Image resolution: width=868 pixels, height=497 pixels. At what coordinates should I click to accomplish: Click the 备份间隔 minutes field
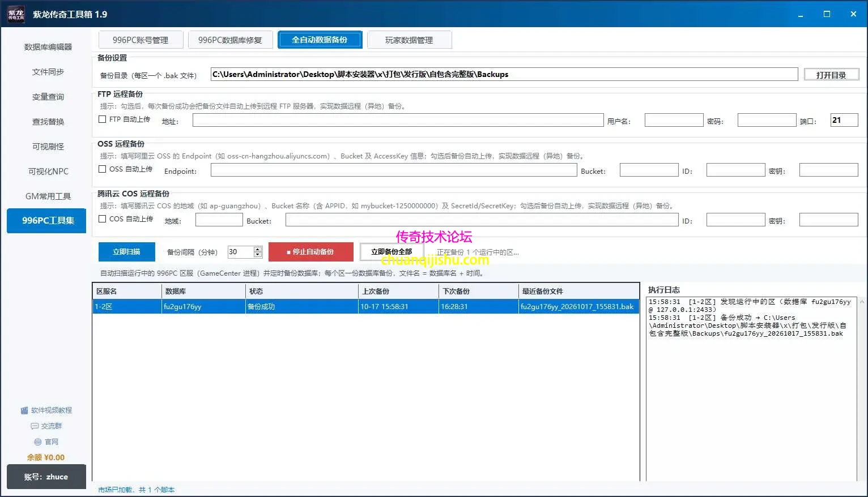pyautogui.click(x=241, y=252)
